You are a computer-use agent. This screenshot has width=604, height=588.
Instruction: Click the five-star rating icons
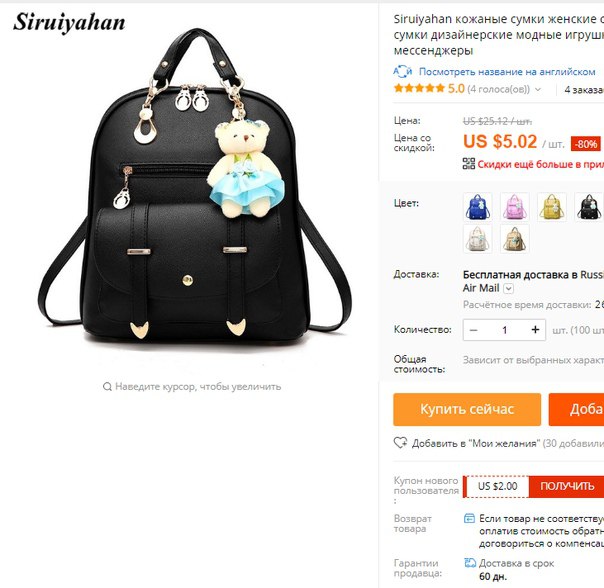(419, 89)
